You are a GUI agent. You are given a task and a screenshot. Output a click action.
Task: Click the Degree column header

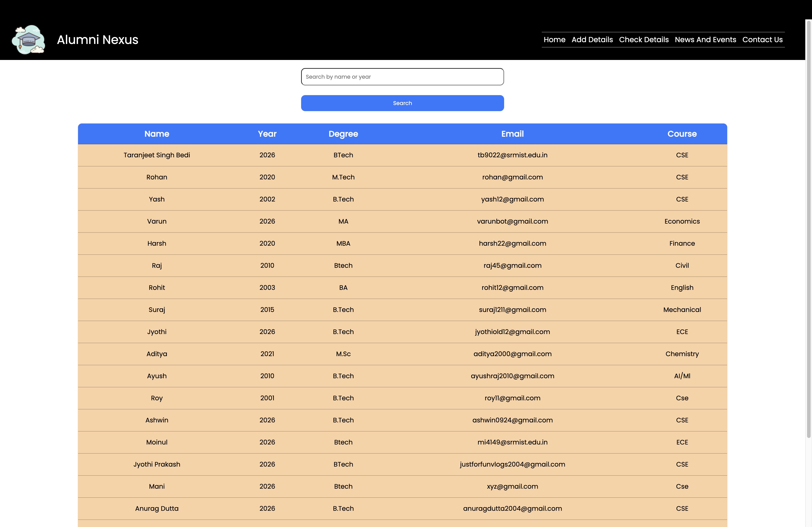tap(343, 134)
